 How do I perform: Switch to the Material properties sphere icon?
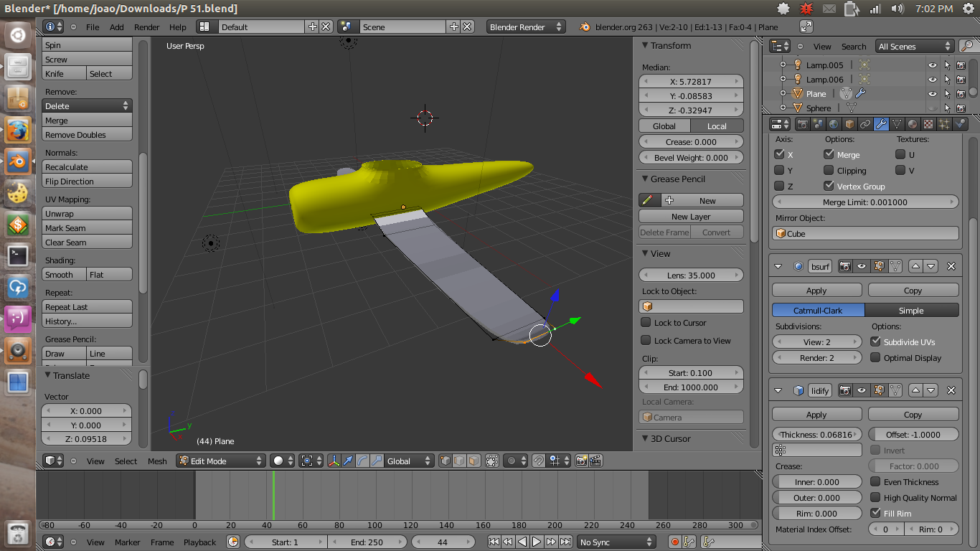pos(913,123)
